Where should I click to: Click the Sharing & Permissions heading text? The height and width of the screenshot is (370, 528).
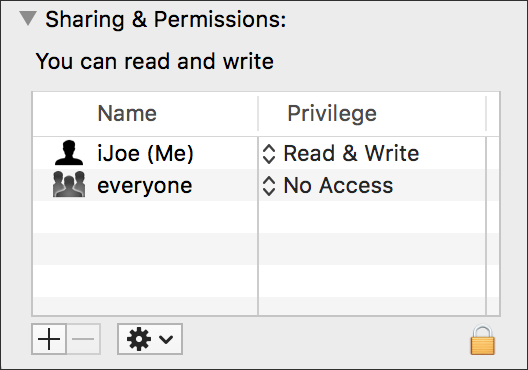click(x=166, y=19)
